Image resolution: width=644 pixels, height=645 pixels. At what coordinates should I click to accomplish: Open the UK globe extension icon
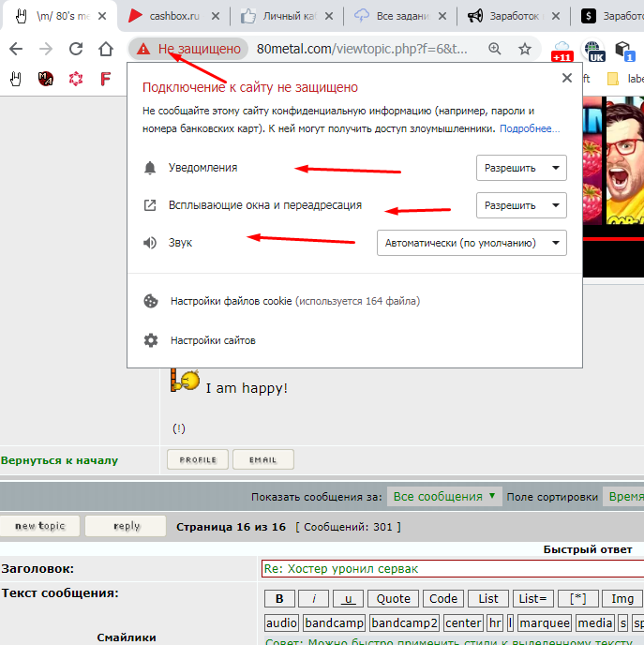coord(592,51)
